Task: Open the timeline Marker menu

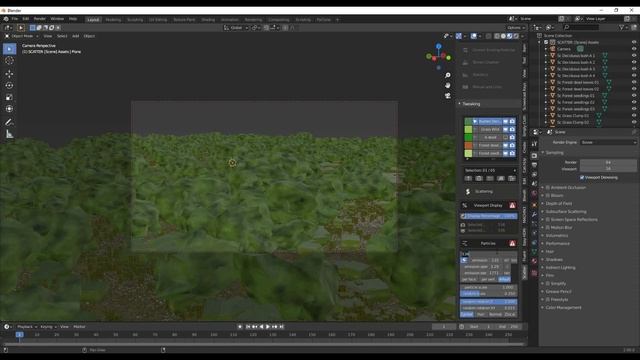Action: [x=79, y=327]
